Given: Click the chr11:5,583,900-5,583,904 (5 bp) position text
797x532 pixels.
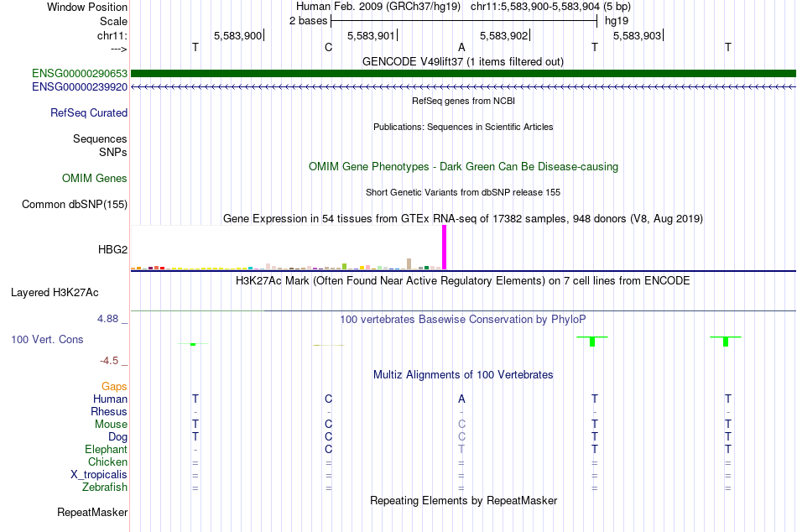Looking at the screenshot, I should click(x=550, y=7).
